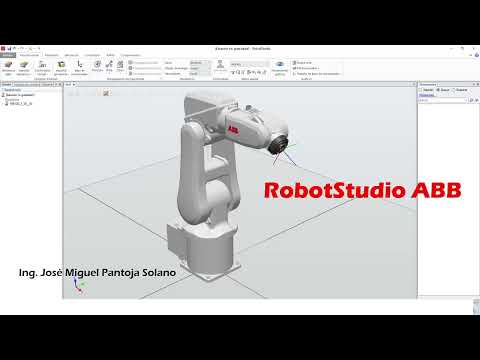Open Graphics Tools (Herramientas gráficas)
This screenshot has height=360, width=480.
(280, 68)
